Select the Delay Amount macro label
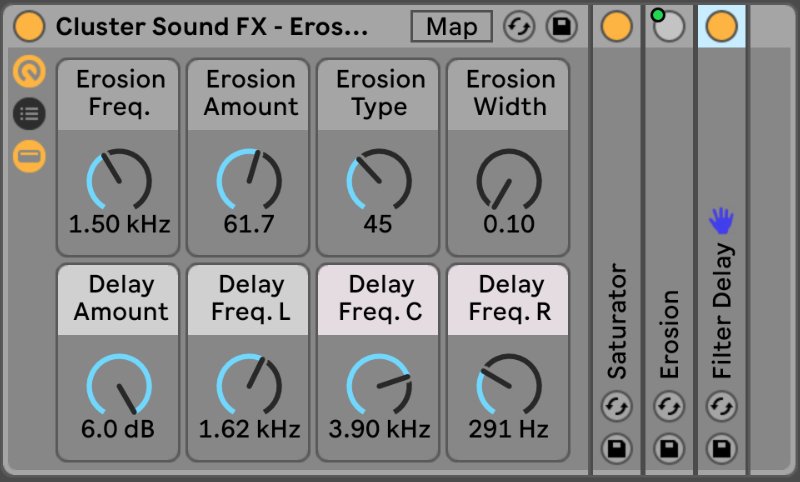 click(119, 299)
